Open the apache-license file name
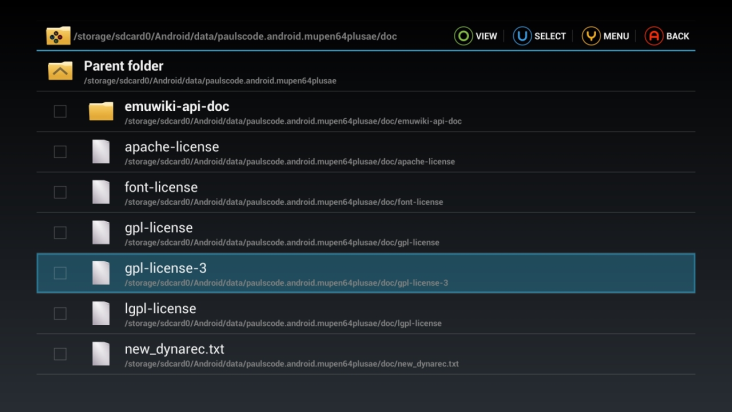This screenshot has width=732, height=412. pos(172,147)
